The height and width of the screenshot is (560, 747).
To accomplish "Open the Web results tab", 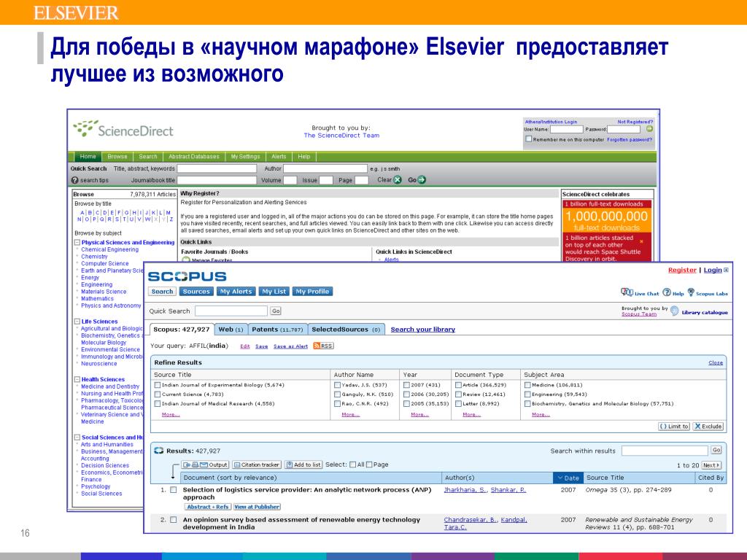I will pos(231,330).
